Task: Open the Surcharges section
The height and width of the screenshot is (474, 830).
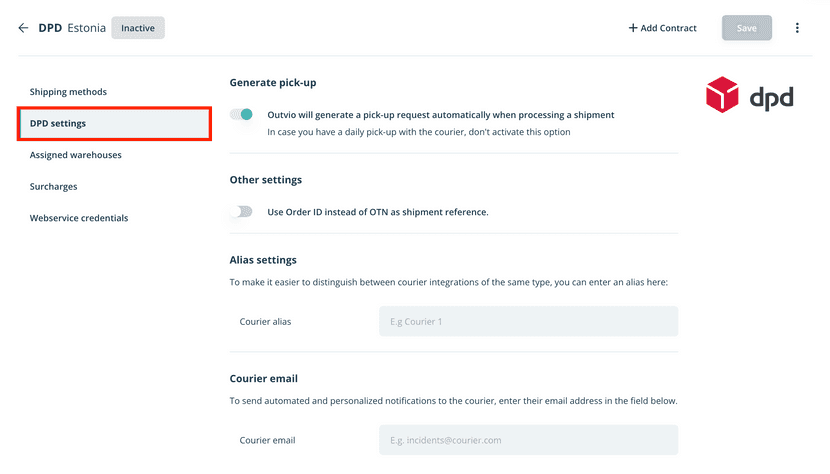Action: [53, 187]
